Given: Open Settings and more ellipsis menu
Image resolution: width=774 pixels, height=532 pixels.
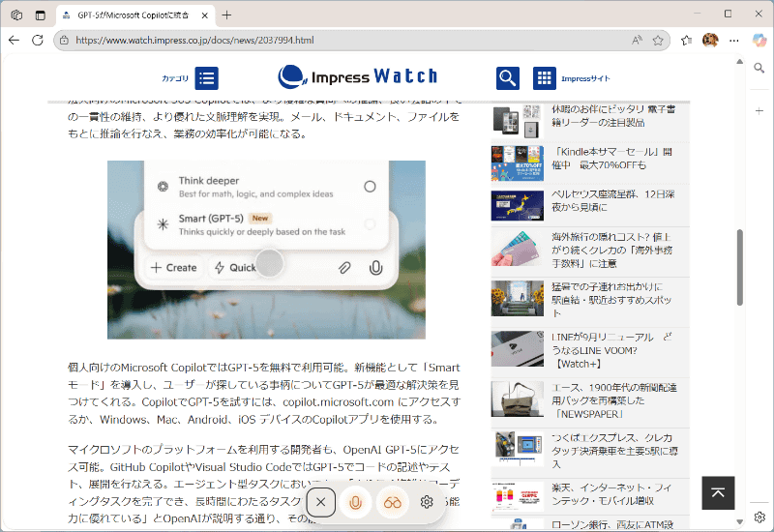Looking at the screenshot, I should tap(734, 40).
